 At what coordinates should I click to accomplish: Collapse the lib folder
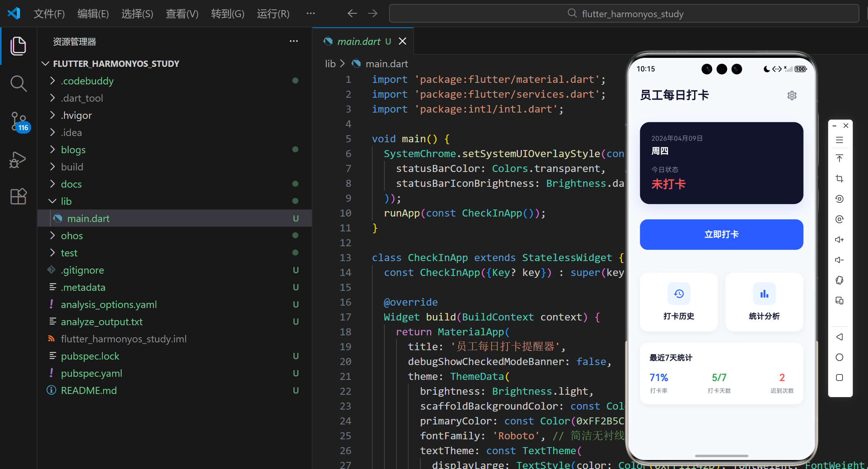tap(53, 201)
